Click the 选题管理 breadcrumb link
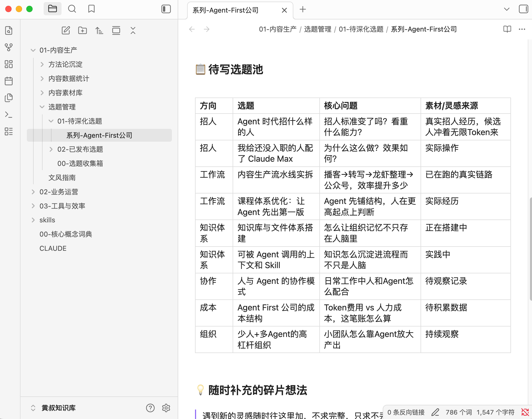Image resolution: width=532 pixels, height=419 pixels. [318, 29]
